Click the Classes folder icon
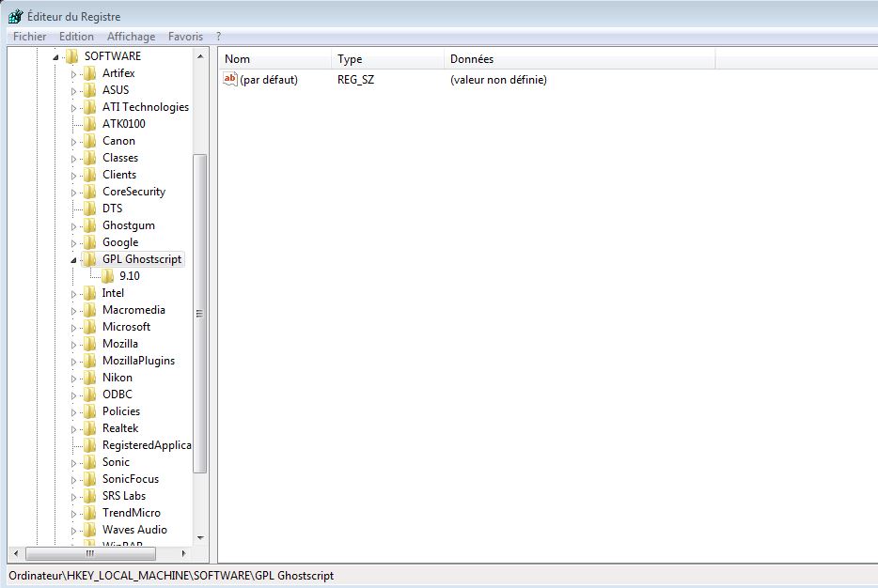 [x=89, y=158]
